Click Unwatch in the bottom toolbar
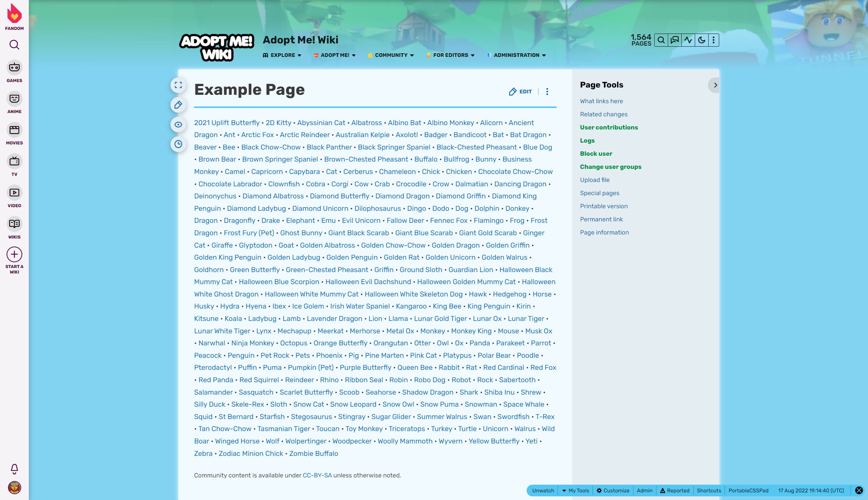868x500 pixels. point(543,491)
